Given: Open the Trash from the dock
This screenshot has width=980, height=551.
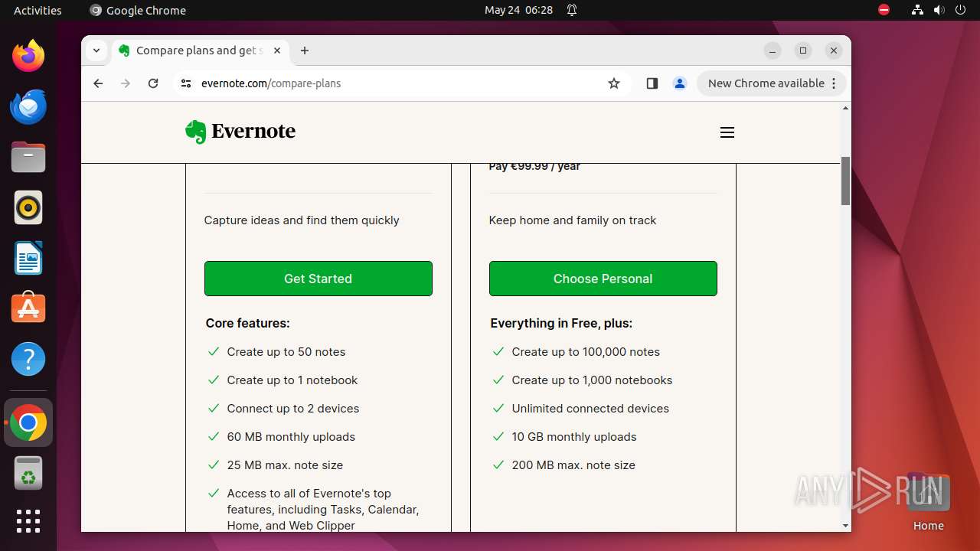Looking at the screenshot, I should [28, 473].
